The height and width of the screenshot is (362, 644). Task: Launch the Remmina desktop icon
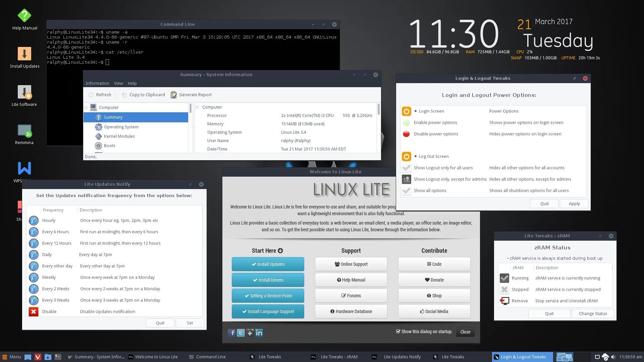(x=24, y=134)
